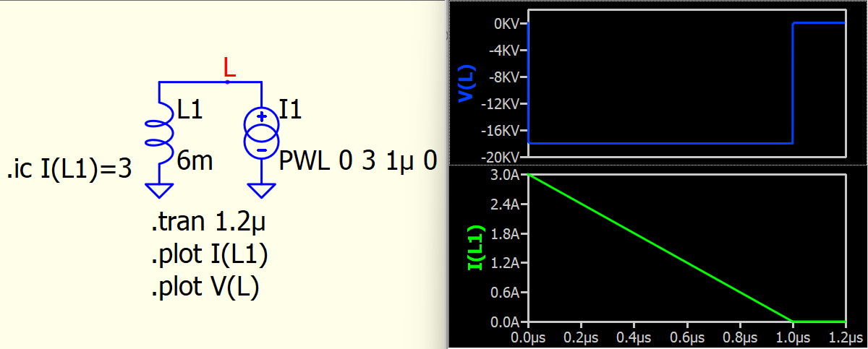The height and width of the screenshot is (349, 868).
Task: Click the red net label L
Action: 229,68
